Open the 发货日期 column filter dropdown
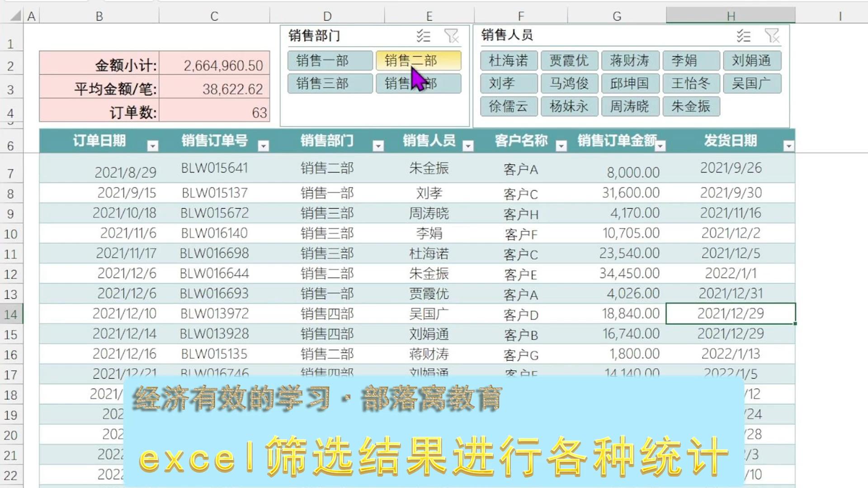This screenshot has height=488, width=868. pos(789,145)
